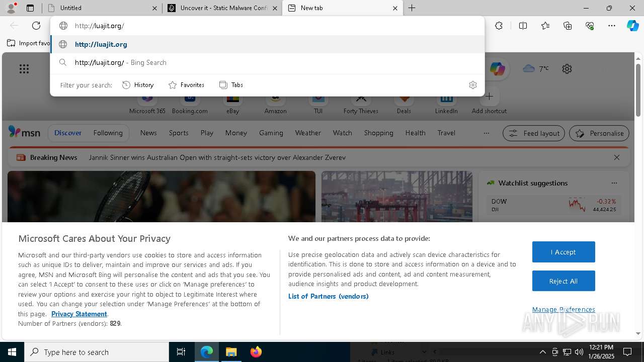Open the Money category
The height and width of the screenshot is (362, 644).
click(236, 133)
